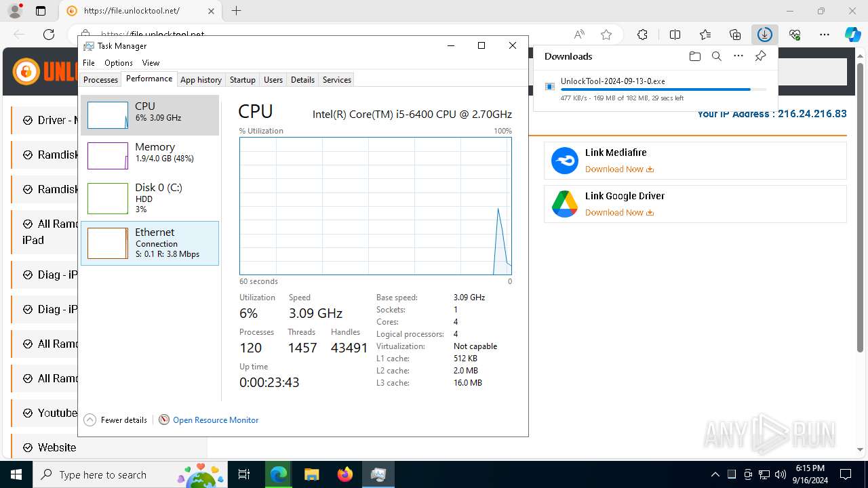Click Mediafire logo icon
868x488 pixels.
564,161
